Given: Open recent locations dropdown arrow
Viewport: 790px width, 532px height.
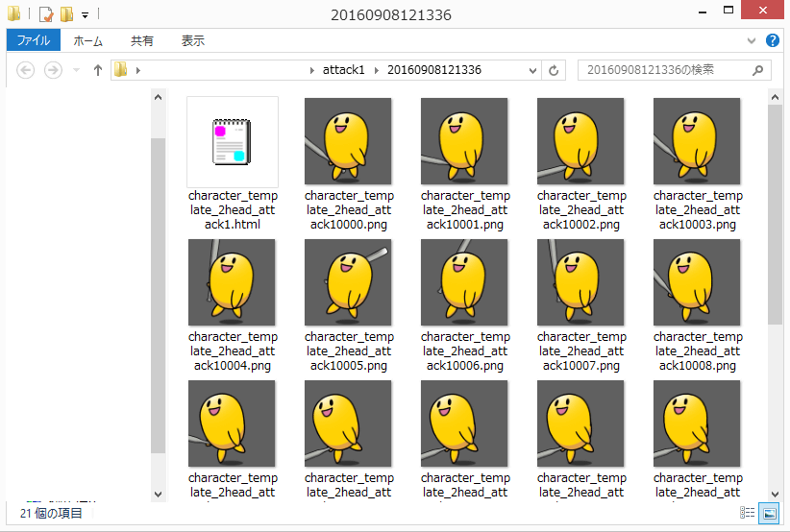Looking at the screenshot, I should point(77,70).
